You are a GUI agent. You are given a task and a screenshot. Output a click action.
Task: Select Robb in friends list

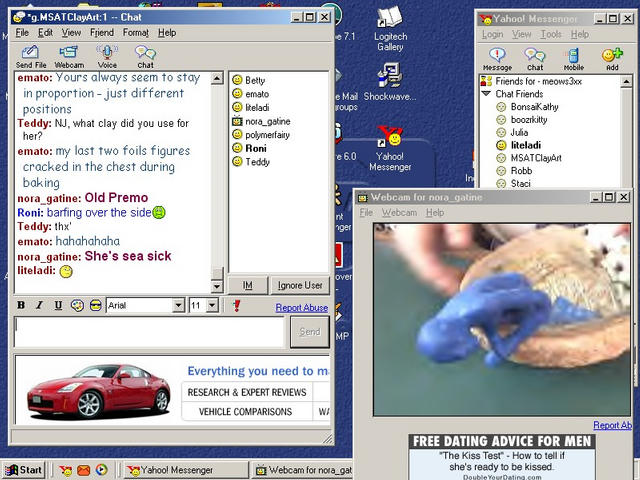click(514, 171)
